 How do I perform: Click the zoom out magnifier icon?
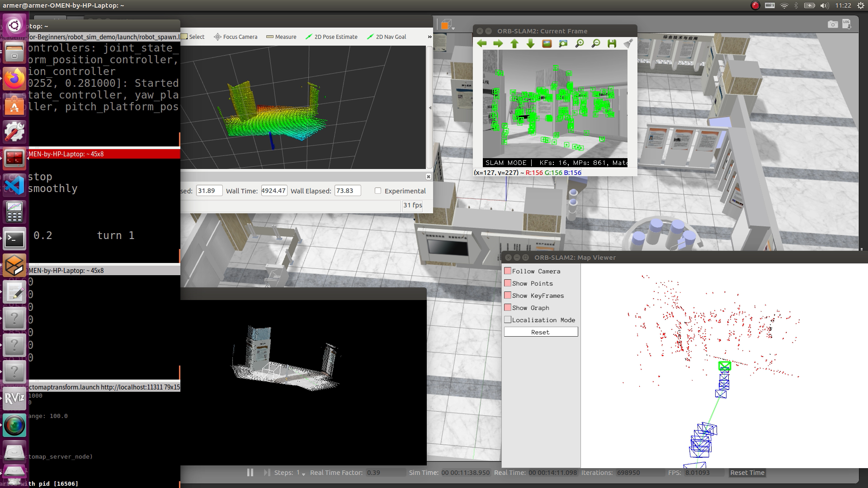pos(596,44)
